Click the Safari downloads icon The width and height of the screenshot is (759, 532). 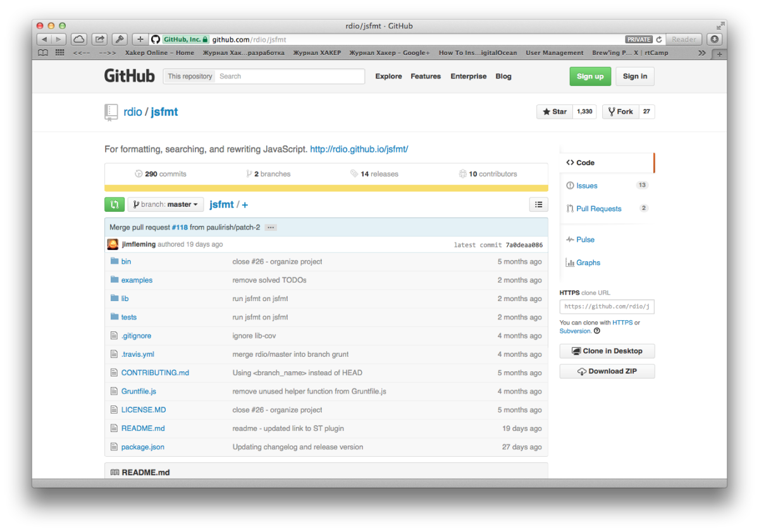pos(714,39)
